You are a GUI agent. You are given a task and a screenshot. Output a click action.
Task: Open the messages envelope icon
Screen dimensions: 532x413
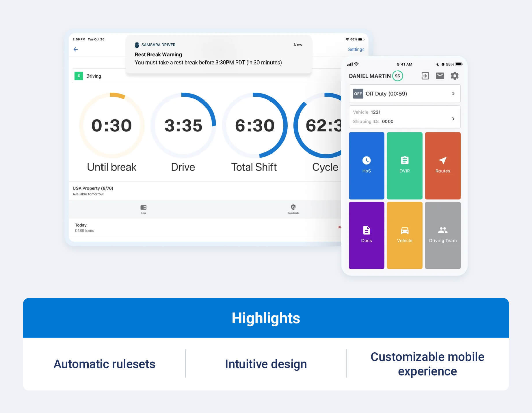(440, 76)
